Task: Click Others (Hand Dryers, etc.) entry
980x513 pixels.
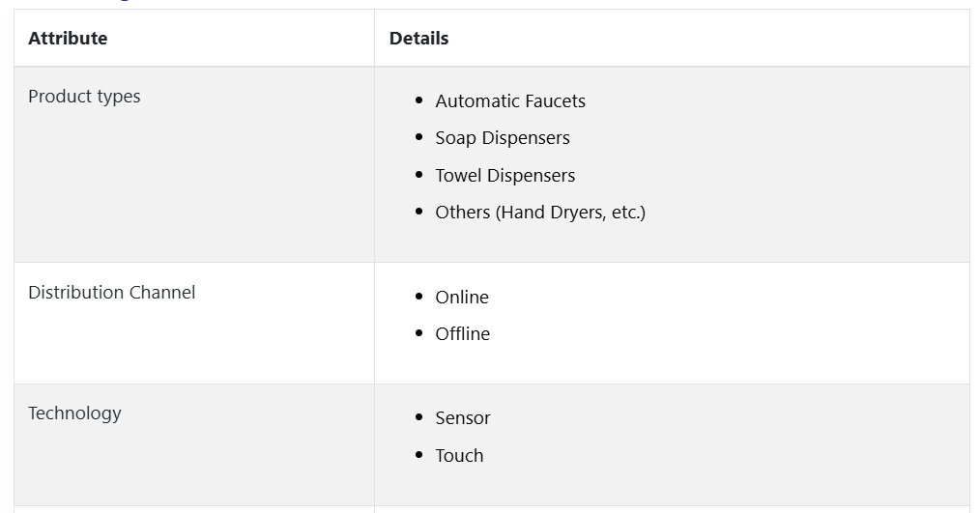Action: (x=540, y=213)
